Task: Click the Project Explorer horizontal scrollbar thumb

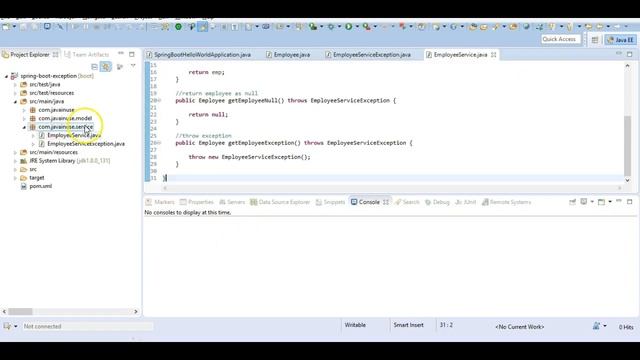Action: (x=20, y=311)
